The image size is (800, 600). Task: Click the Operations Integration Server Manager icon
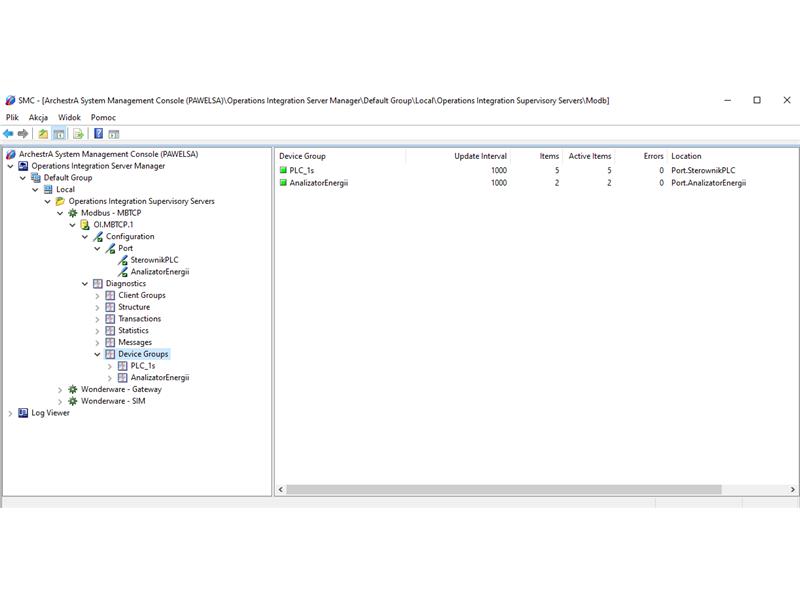23,166
